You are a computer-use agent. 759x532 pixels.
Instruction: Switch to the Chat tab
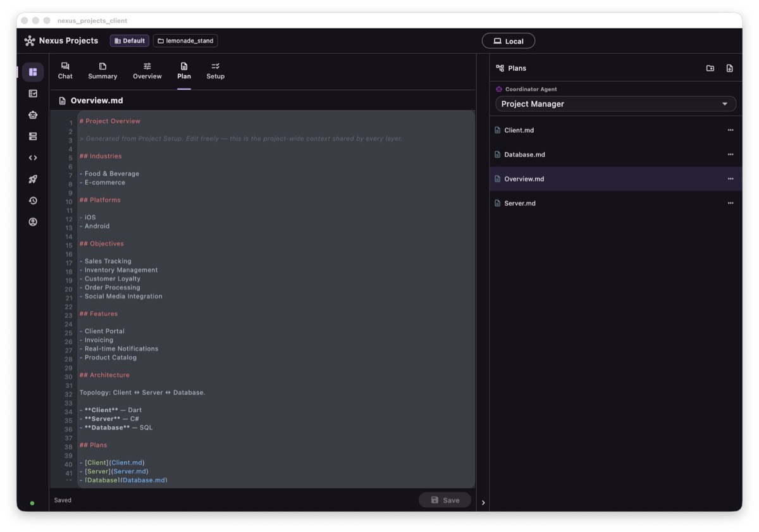pos(65,71)
